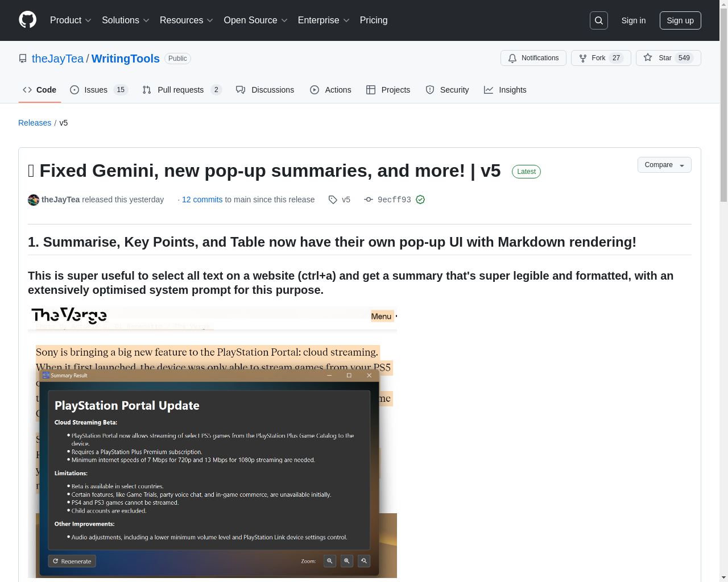Open the search magnifier button
728x582 pixels.
(x=599, y=20)
